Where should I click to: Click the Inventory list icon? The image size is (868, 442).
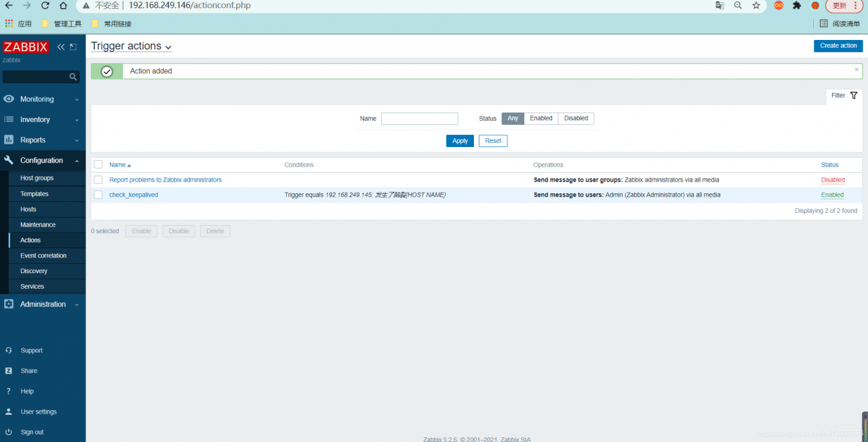[x=9, y=119]
